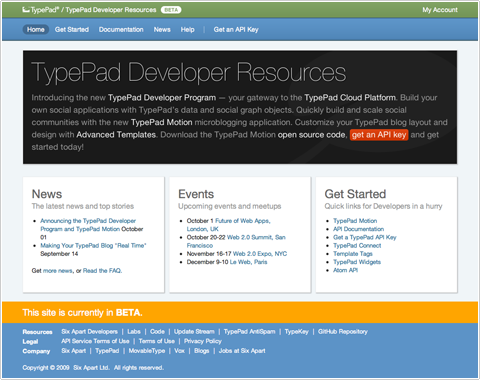Image resolution: width=480 pixels, height=380 pixels.
Task: Open GitHub Repository footer link
Action: [343, 332]
